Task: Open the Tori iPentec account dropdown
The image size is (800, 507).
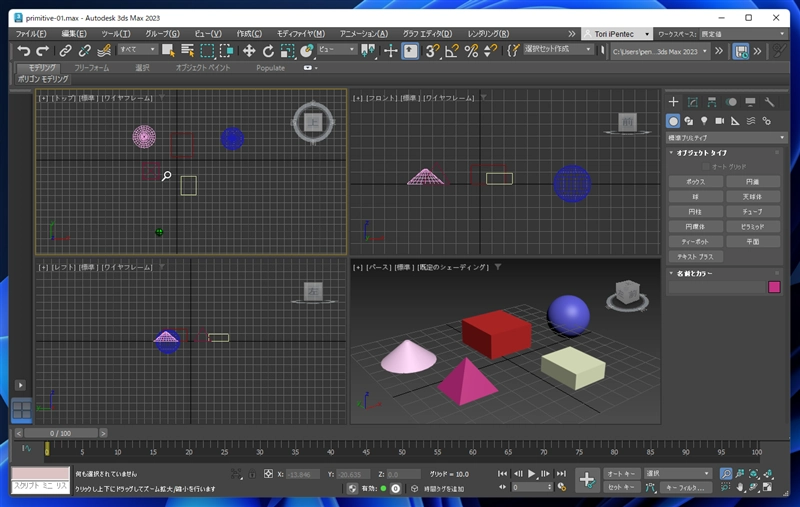Action: click(x=616, y=34)
